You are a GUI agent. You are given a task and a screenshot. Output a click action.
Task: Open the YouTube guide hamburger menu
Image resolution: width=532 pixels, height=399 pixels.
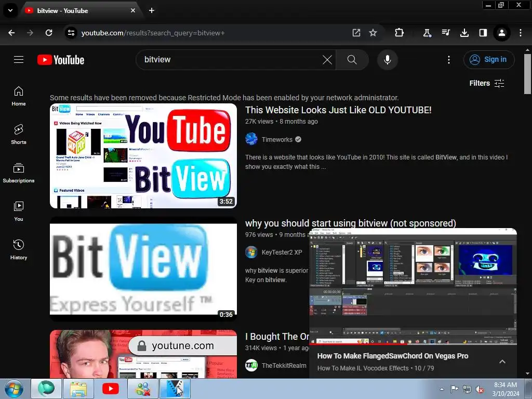pyautogui.click(x=19, y=60)
